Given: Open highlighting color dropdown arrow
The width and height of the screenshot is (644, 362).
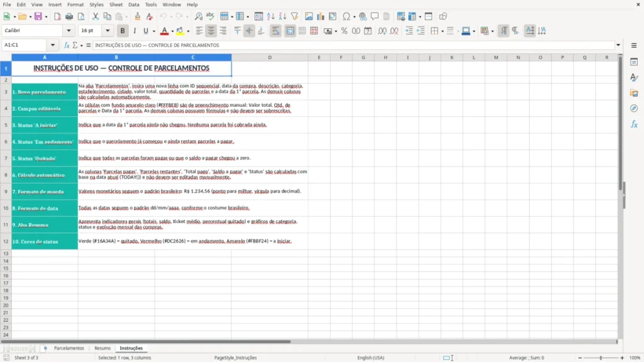Looking at the screenshot, I should pyautogui.click(x=188, y=31).
